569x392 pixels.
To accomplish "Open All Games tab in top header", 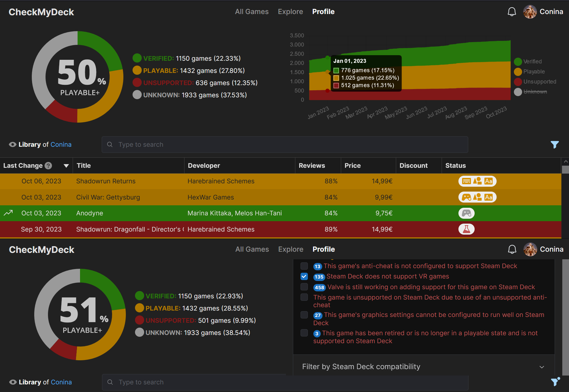I will tap(252, 12).
